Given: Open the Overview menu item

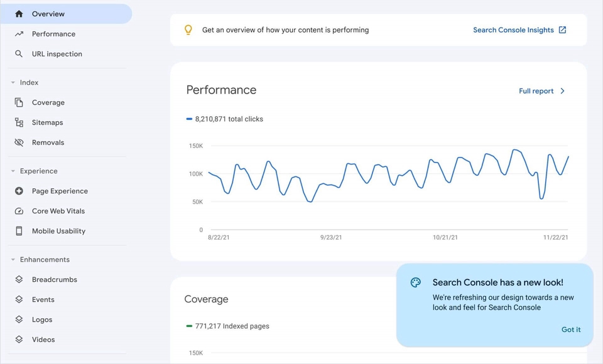Looking at the screenshot, I should [x=66, y=14].
